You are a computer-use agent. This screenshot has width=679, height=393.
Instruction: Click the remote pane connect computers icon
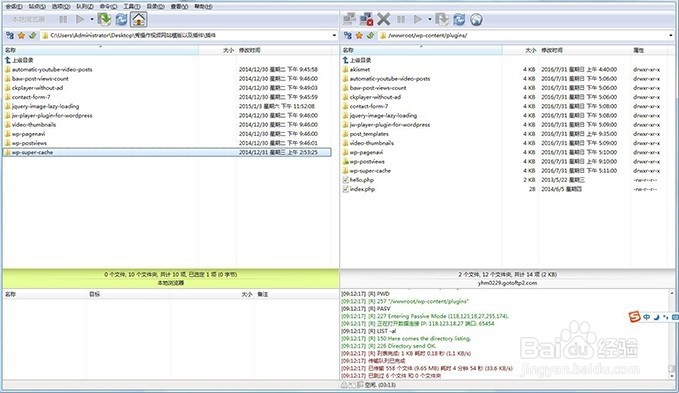click(x=349, y=19)
